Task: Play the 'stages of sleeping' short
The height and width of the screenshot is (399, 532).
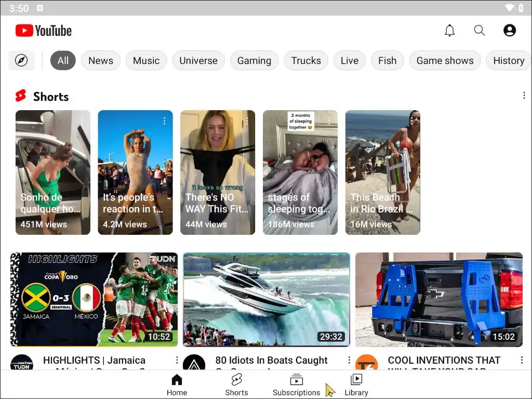Action: 300,172
